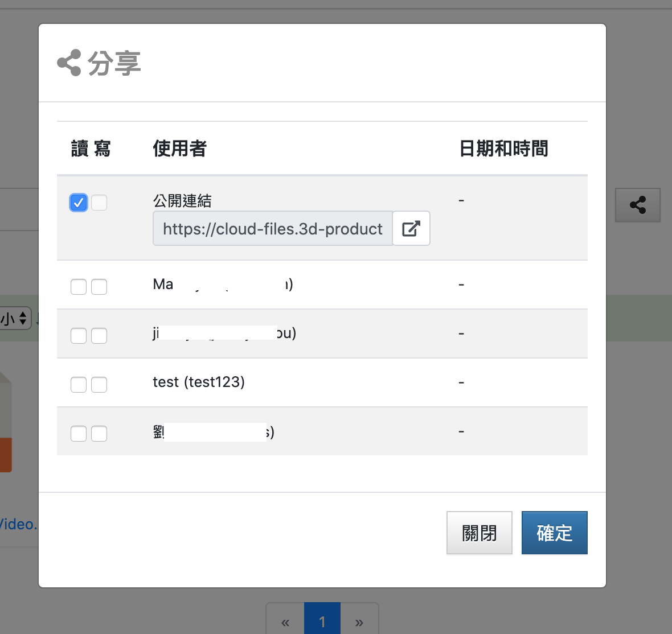Open the public link in new window icon
The width and height of the screenshot is (672, 634).
tap(411, 228)
